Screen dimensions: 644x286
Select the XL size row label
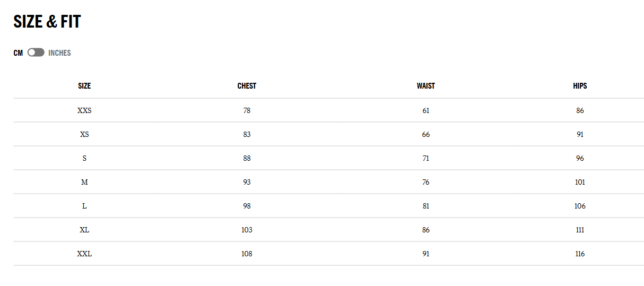coord(84,230)
